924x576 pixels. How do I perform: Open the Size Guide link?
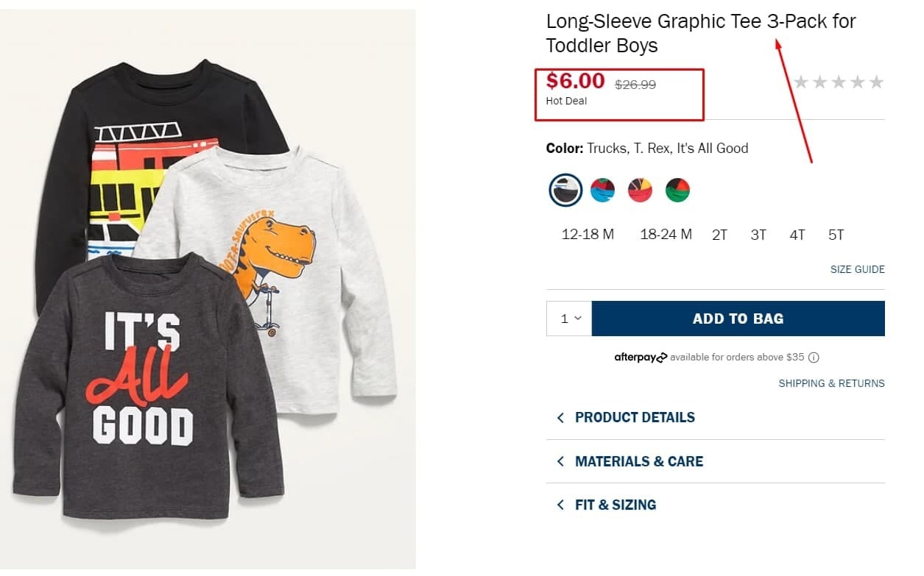pyautogui.click(x=857, y=269)
